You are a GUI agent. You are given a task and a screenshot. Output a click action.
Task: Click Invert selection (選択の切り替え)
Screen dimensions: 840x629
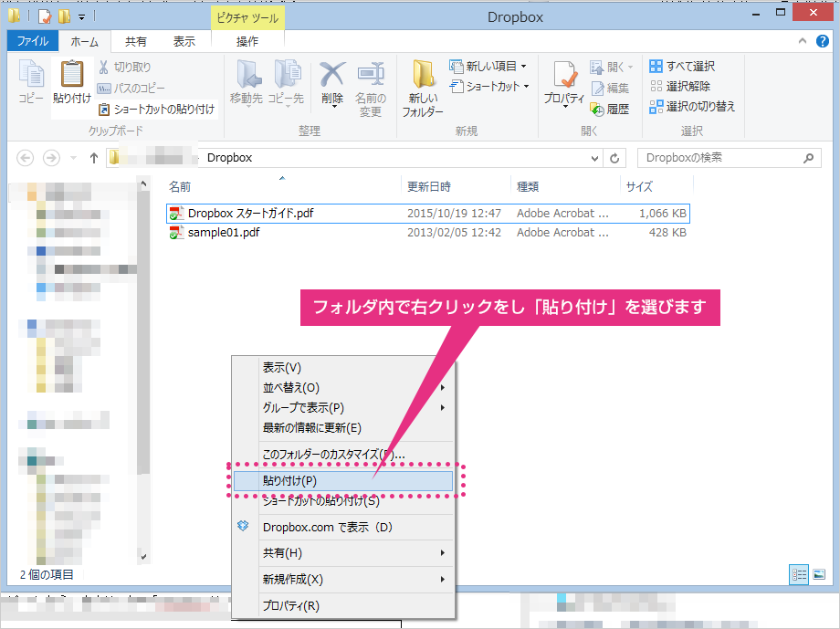pos(692,107)
